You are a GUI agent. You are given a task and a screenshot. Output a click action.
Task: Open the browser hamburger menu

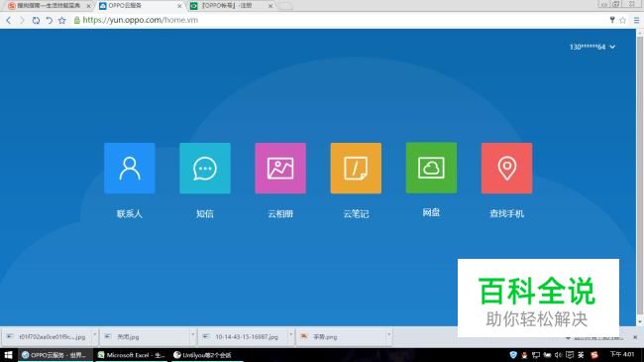(636, 20)
